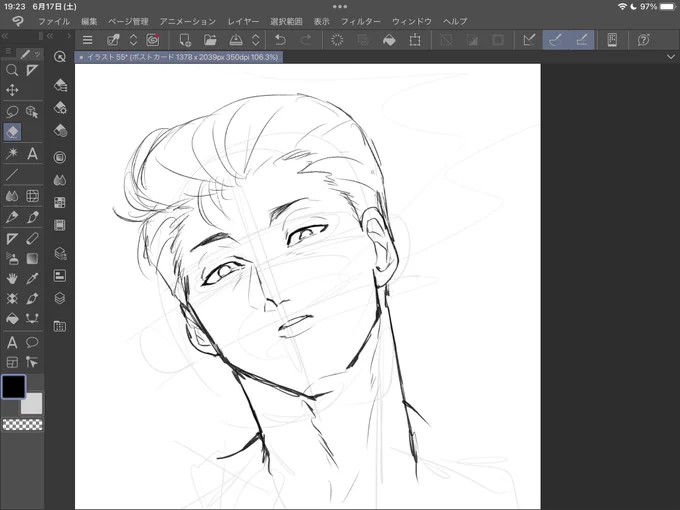
Task: Click the up-down arrows beside save icon
Action: coord(255,40)
